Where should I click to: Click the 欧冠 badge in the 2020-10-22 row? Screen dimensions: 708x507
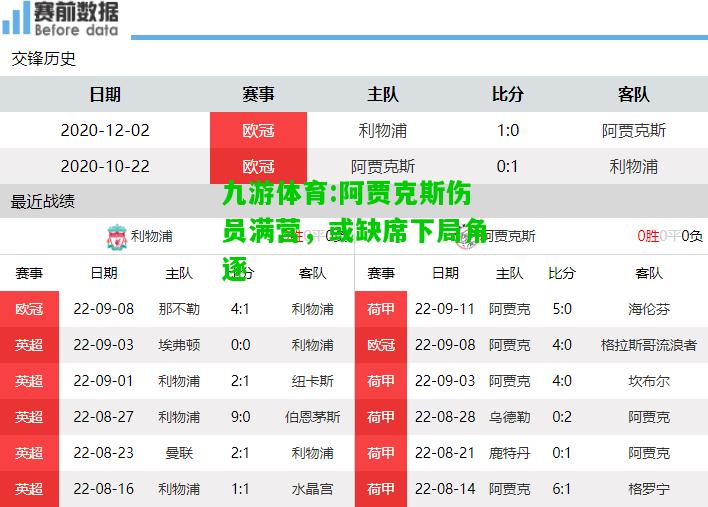[258, 166]
